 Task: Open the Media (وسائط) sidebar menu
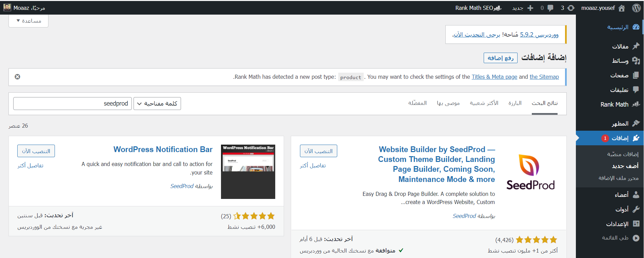pyautogui.click(x=620, y=61)
